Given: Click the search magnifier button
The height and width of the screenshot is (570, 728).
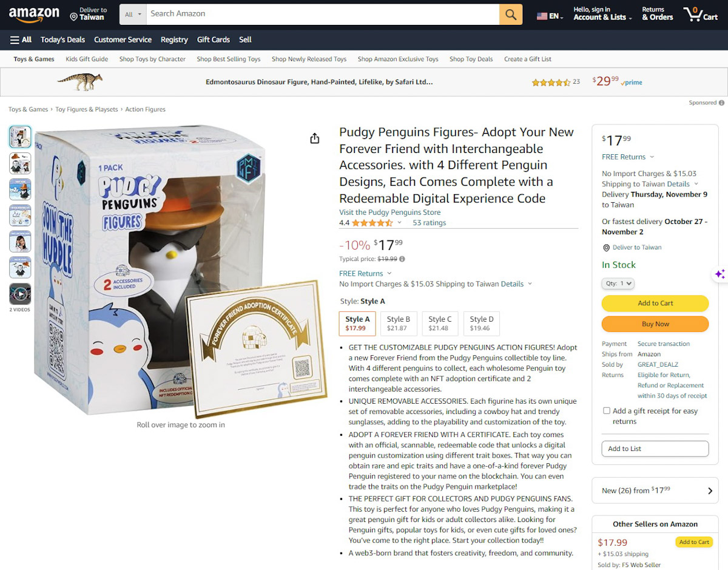Looking at the screenshot, I should point(511,15).
